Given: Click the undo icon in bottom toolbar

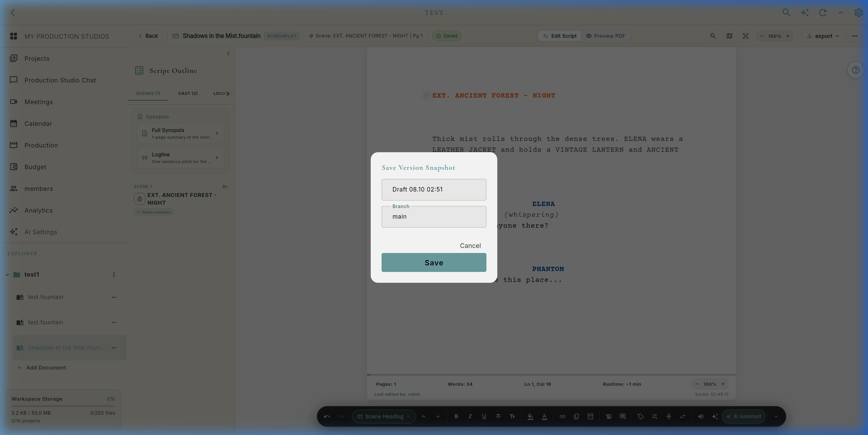Looking at the screenshot, I should (x=327, y=416).
